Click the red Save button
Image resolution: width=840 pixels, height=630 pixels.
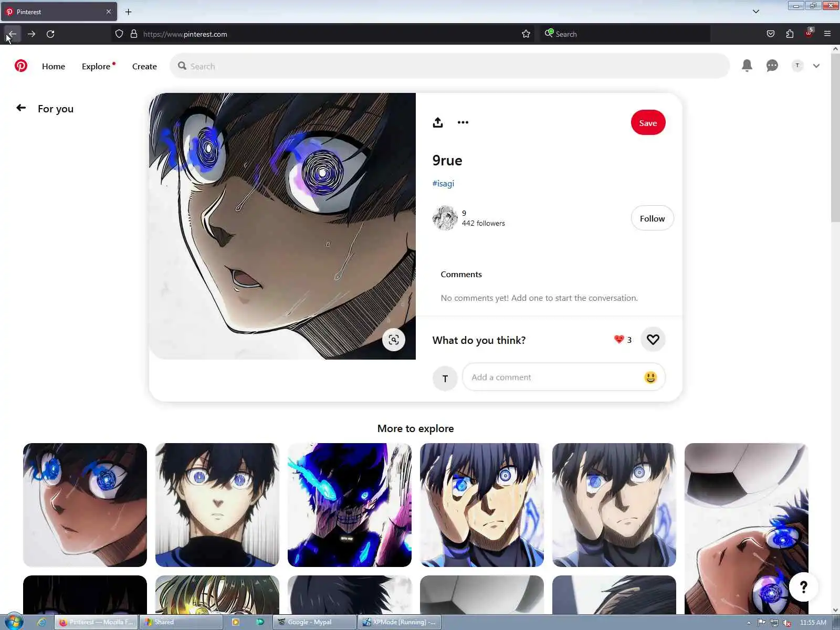click(648, 122)
